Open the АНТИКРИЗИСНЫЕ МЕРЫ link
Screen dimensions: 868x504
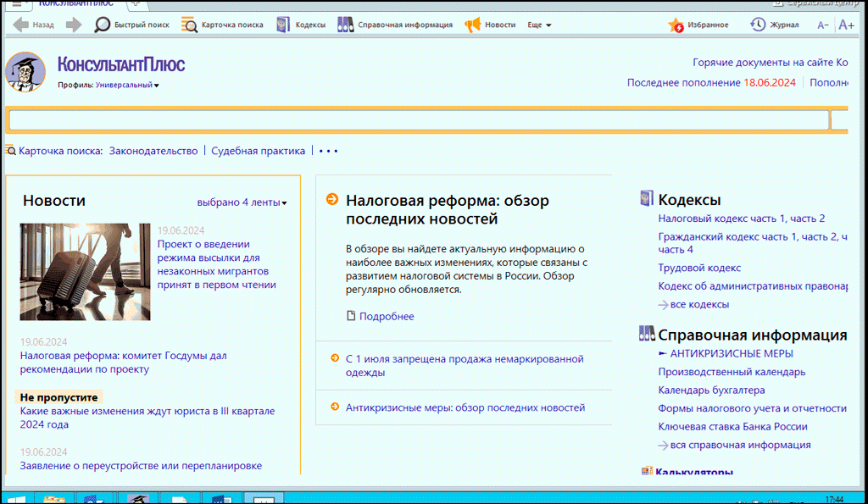click(x=732, y=353)
